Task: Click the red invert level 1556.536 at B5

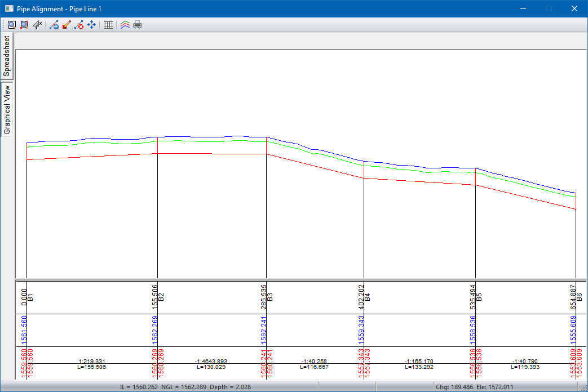Action: pos(472,362)
